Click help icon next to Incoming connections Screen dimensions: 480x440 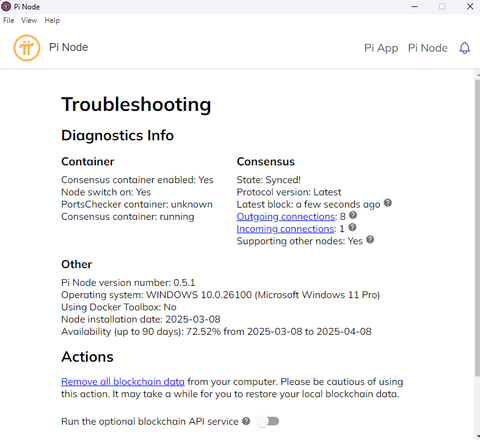tap(352, 227)
